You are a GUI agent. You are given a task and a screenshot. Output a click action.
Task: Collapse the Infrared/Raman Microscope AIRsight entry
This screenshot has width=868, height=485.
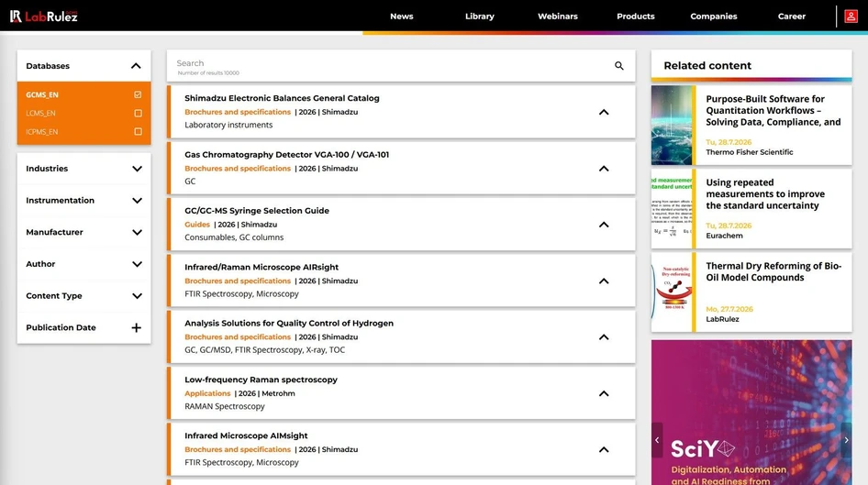coord(604,281)
